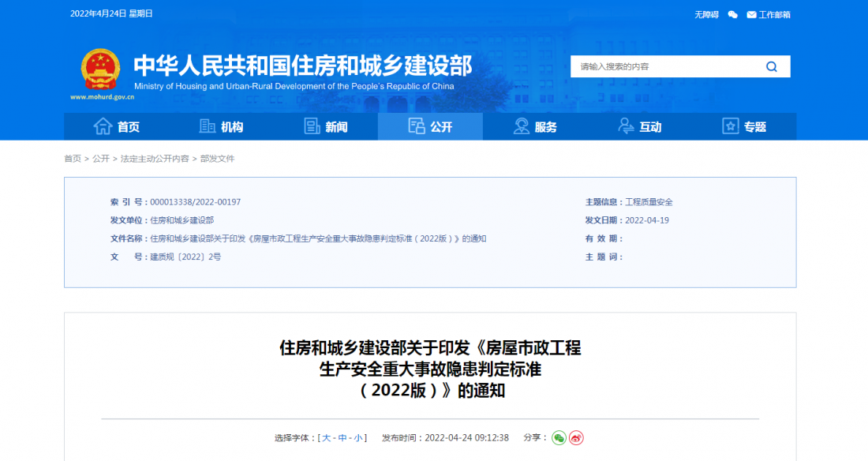868x461 pixels.
Task: Open the 专题 navigation tab
Action: (744, 126)
